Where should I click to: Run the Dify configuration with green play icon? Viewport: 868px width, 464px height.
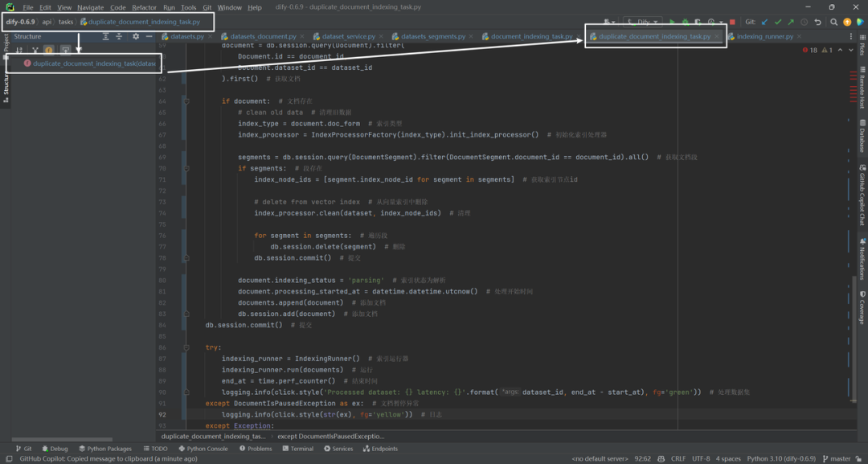(672, 23)
